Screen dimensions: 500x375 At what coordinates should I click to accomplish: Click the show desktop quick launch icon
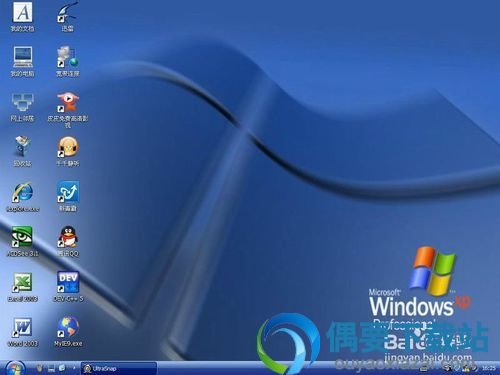pyautogui.click(x=51, y=368)
